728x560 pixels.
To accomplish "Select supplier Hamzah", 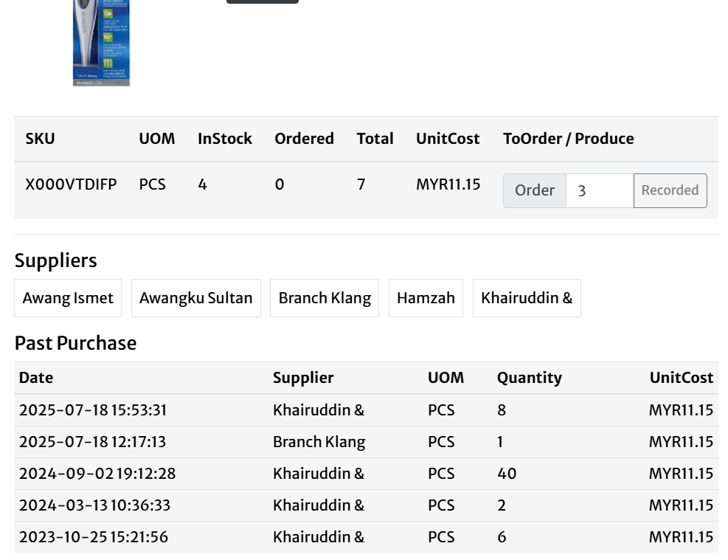I will (426, 298).
